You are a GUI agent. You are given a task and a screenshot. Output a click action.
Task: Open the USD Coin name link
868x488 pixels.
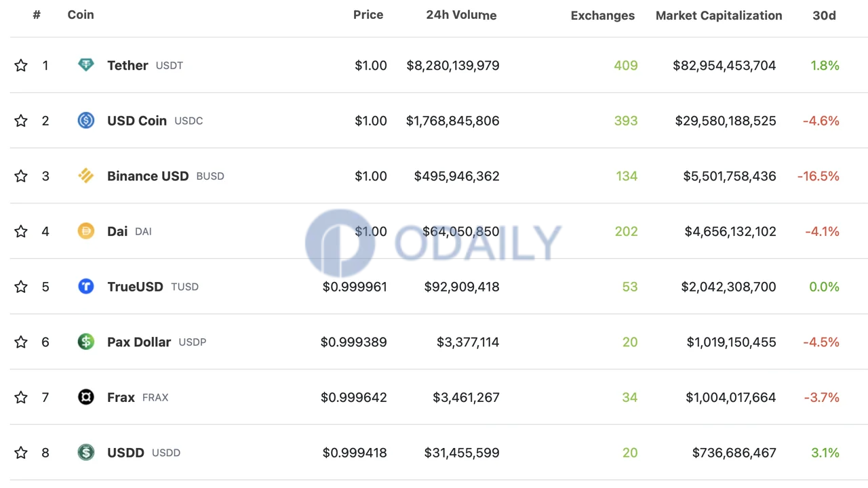(x=137, y=121)
